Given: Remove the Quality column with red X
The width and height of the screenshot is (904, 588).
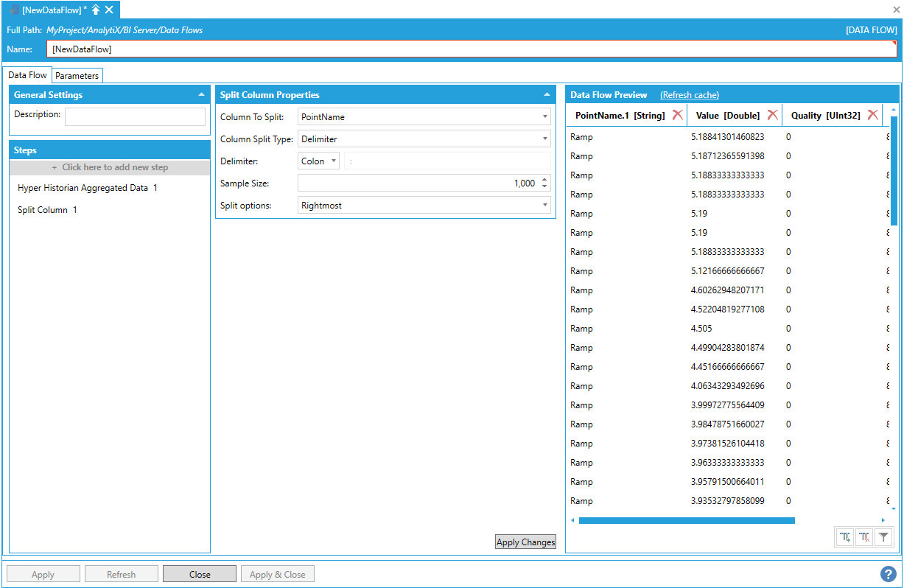Looking at the screenshot, I should click(872, 115).
